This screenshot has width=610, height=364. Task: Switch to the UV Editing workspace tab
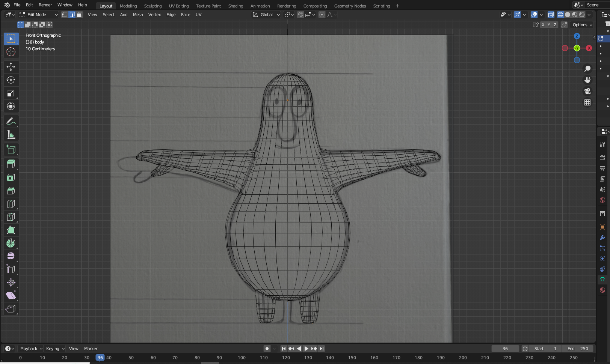tap(179, 6)
